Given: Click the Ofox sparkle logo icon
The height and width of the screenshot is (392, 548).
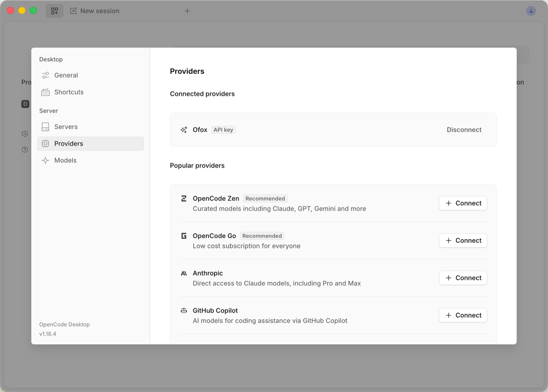Looking at the screenshot, I should pyautogui.click(x=184, y=130).
